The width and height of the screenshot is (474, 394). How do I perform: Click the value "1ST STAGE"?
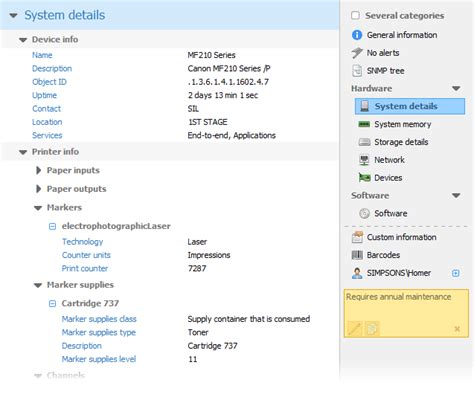click(x=208, y=122)
